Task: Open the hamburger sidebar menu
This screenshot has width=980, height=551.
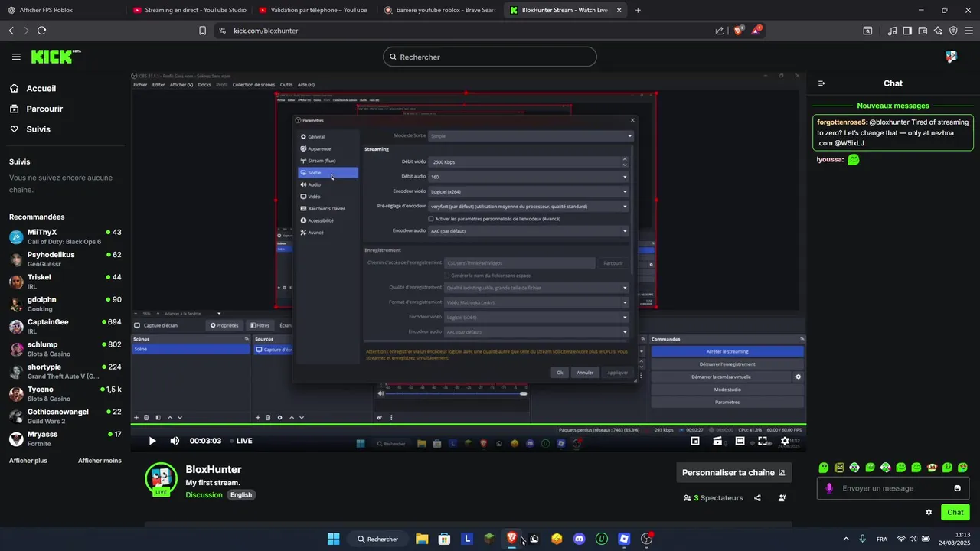Action: click(x=16, y=57)
